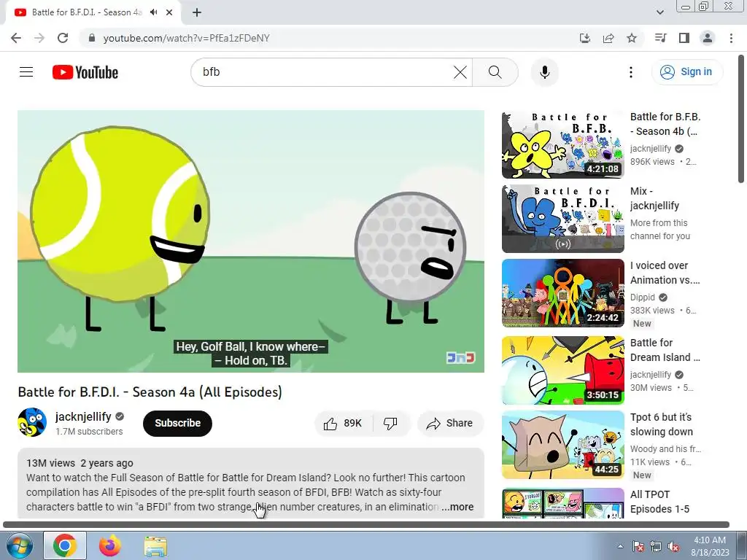
Task: Launch Firefox from taskbar
Action: 110,545
